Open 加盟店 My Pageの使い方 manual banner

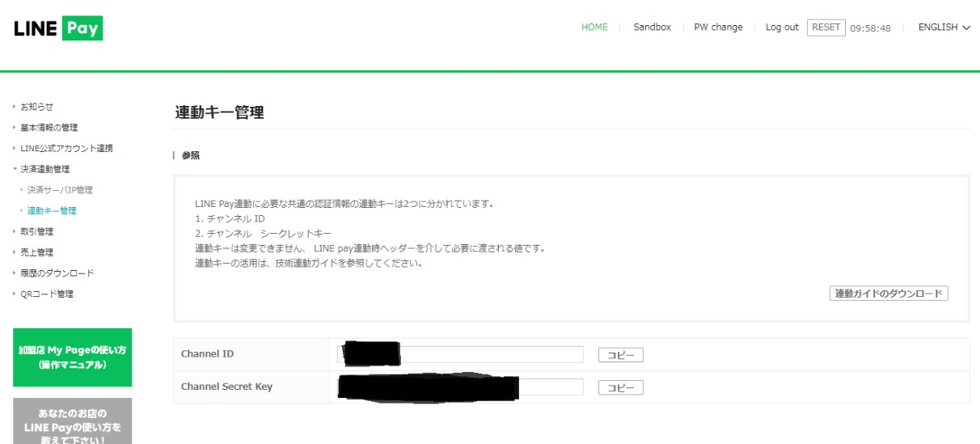[73, 357]
